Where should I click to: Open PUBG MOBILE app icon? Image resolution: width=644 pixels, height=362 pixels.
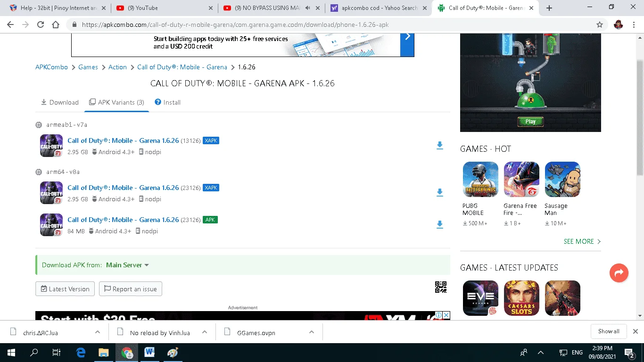click(480, 180)
